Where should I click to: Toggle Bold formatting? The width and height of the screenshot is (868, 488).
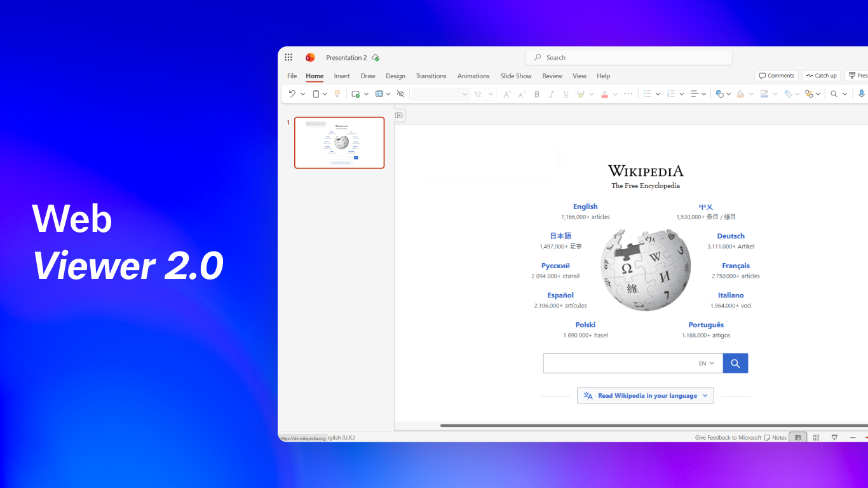[x=536, y=93]
